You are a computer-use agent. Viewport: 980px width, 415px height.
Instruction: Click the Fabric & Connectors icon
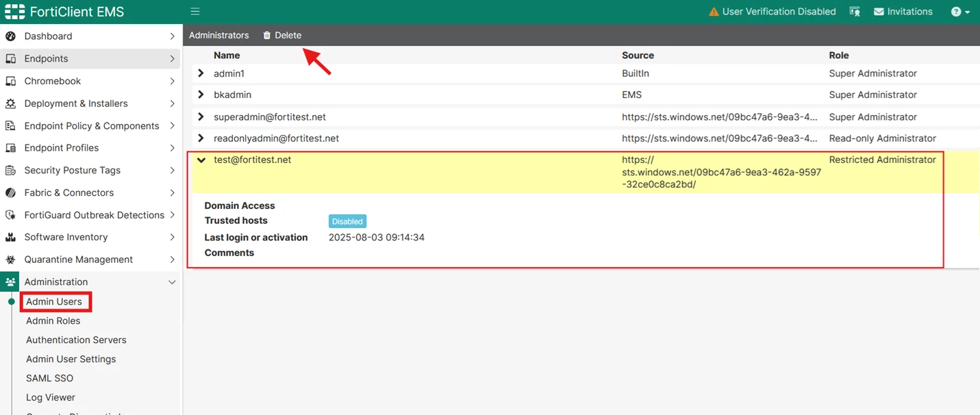(x=10, y=192)
